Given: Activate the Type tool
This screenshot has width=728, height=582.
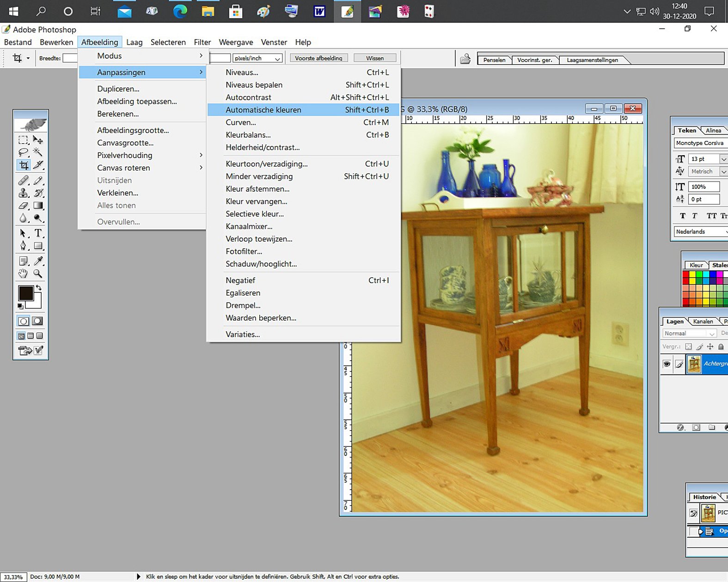Looking at the screenshot, I should click(x=38, y=233).
